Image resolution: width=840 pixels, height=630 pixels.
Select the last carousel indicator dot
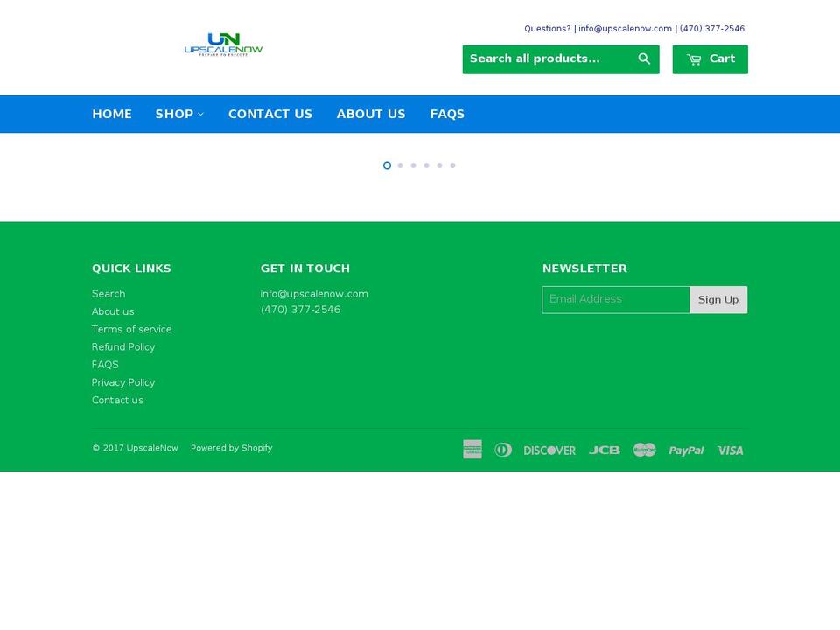(452, 164)
